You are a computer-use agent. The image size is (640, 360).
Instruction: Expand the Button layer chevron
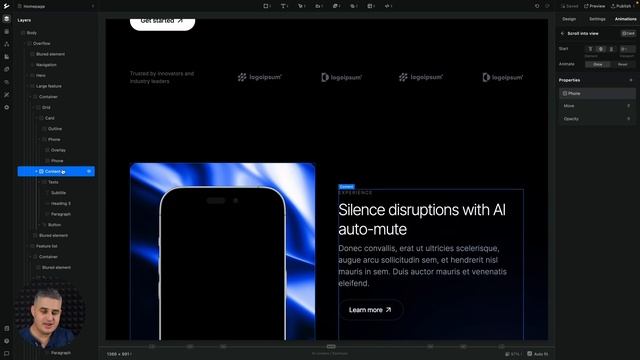[40, 225]
